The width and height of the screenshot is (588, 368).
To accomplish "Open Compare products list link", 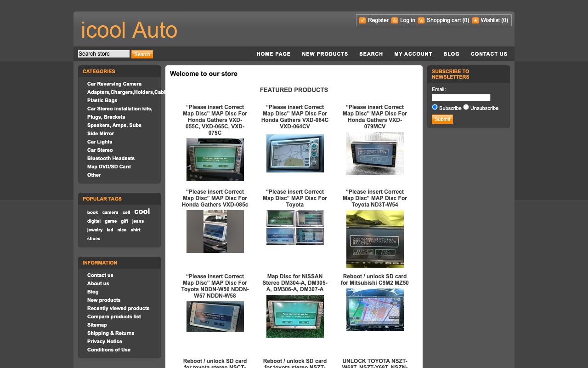I will click(x=114, y=316).
